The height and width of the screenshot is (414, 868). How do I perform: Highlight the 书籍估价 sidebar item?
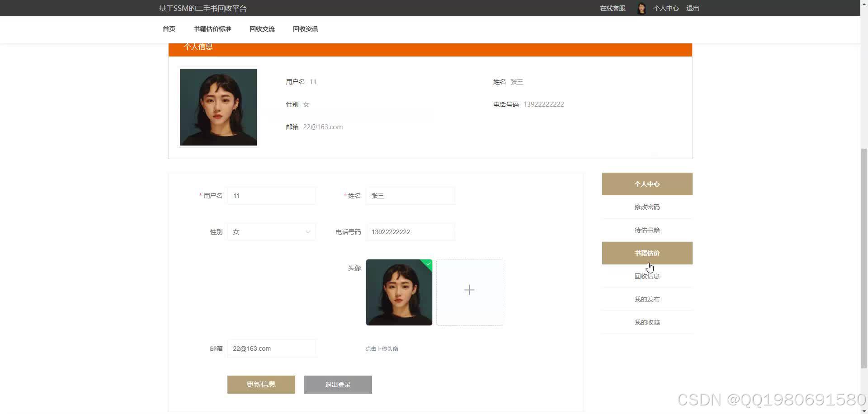(x=647, y=253)
